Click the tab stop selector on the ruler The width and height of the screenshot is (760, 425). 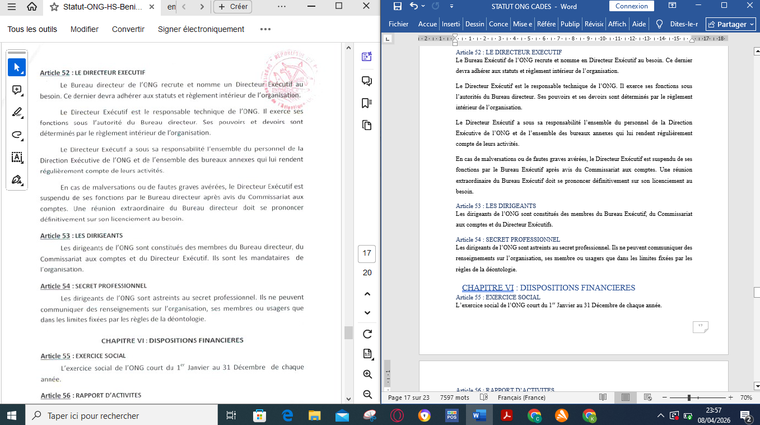click(x=388, y=38)
